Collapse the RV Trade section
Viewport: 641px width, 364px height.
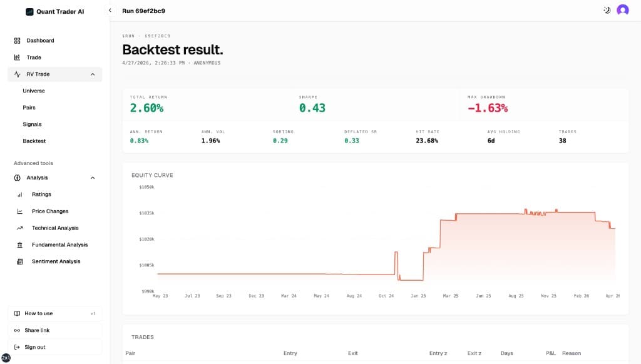coord(92,74)
